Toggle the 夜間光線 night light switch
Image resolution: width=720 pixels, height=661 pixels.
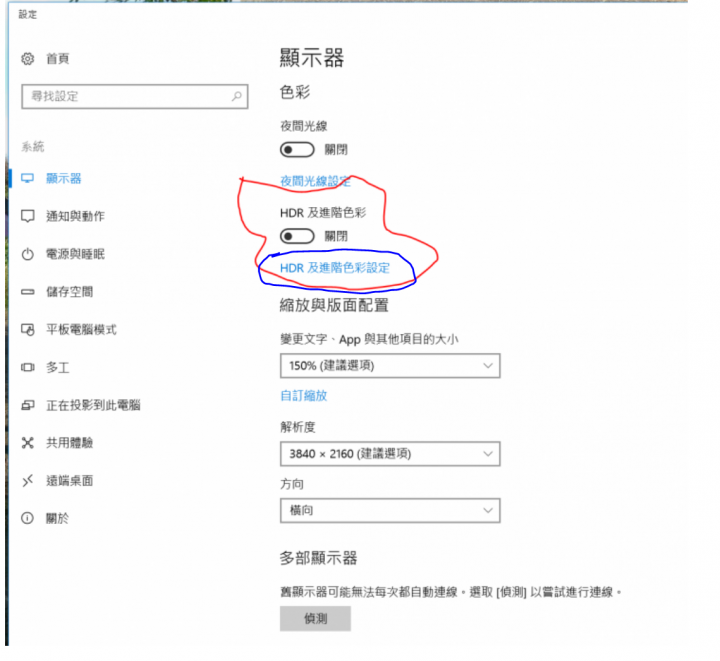coord(297,150)
